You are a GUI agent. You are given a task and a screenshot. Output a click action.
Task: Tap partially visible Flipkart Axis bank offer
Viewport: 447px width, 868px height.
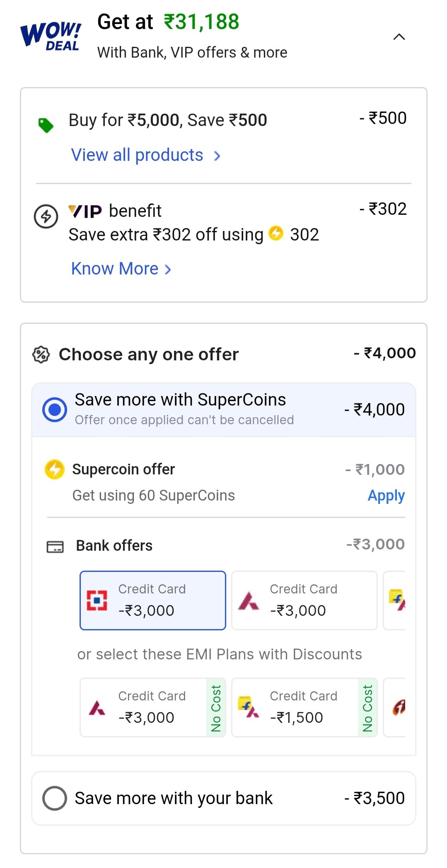click(395, 601)
